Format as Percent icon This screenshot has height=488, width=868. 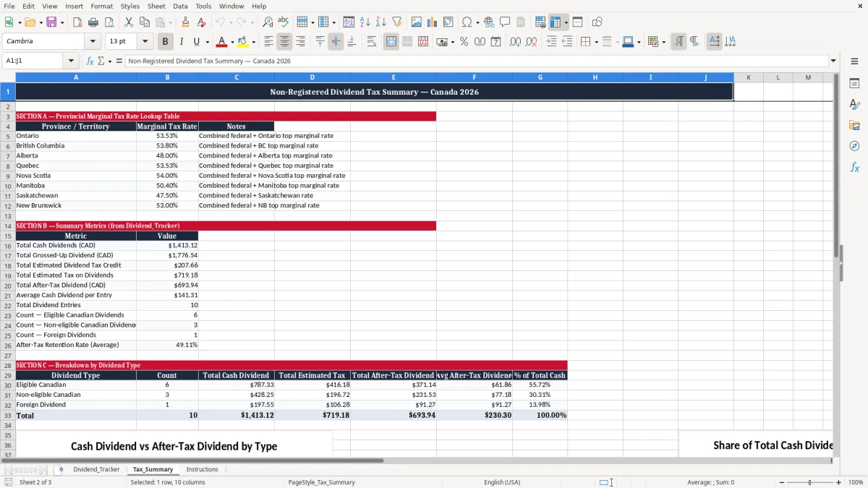464,42
